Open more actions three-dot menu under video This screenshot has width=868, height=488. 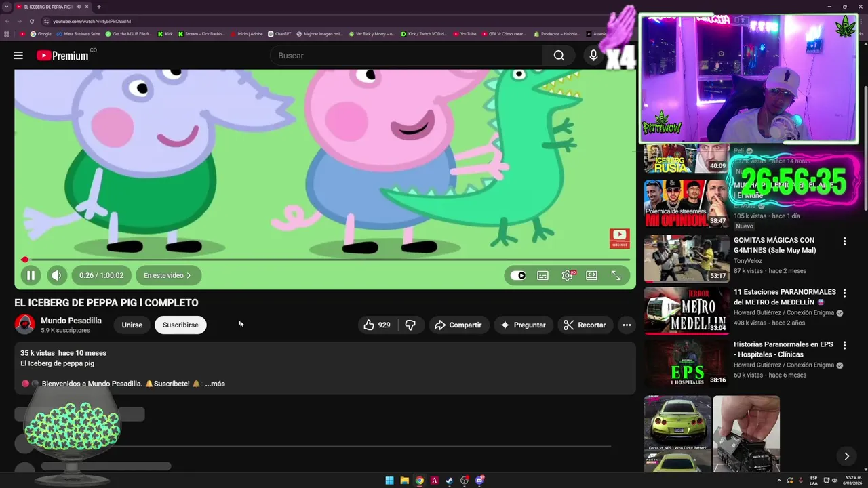pos(627,325)
